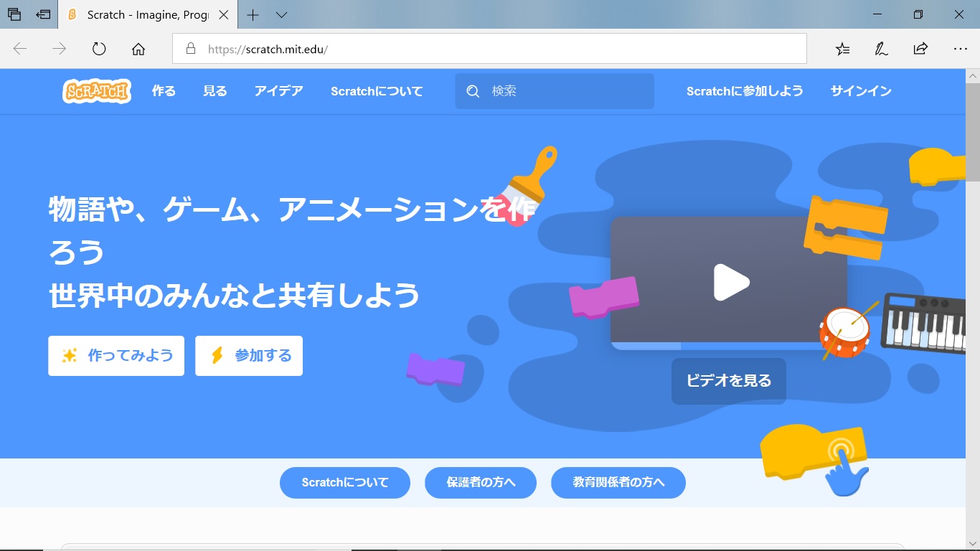This screenshot has height=551, width=980.
Task: Click the vertical scrollbar thumb
Action: [973, 133]
